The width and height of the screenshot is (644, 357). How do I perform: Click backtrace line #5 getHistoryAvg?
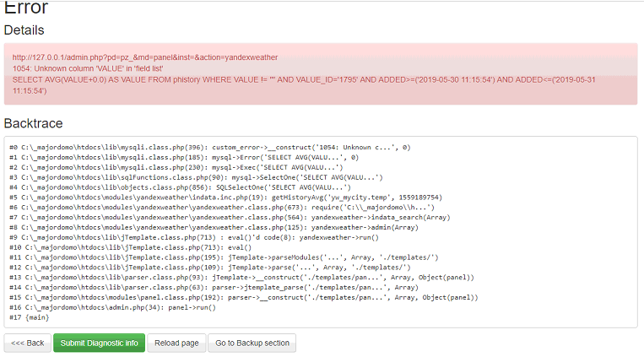(226, 197)
